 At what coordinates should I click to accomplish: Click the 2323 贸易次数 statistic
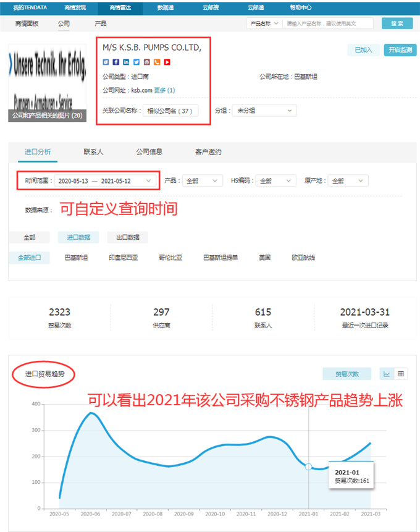(60, 318)
